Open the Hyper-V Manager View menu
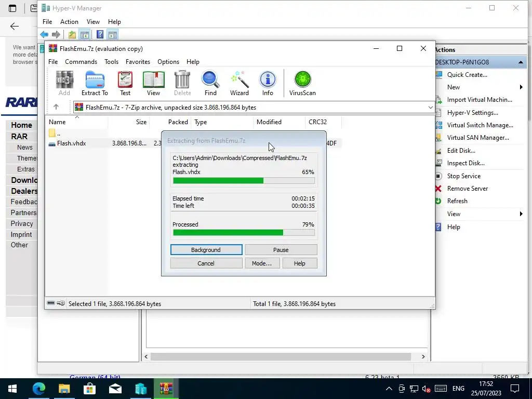 (93, 22)
